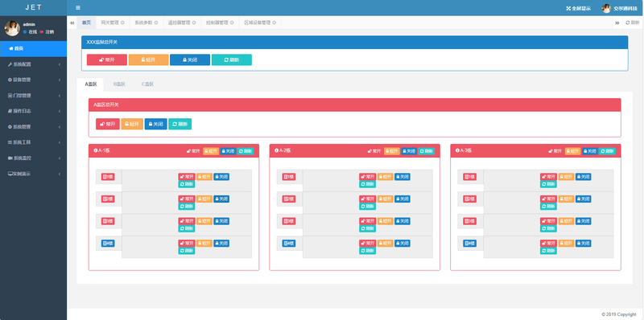Click 短开 in A-3栋 header
644x320 pixels.
572,151
